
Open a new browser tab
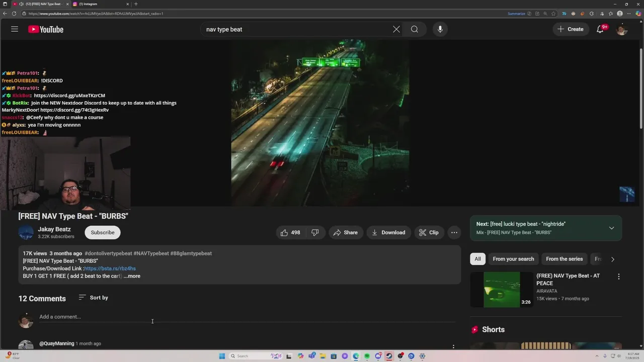[x=136, y=4]
